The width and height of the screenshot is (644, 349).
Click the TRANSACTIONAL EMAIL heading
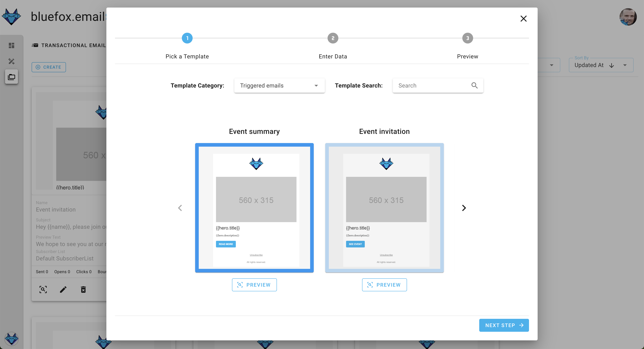pos(73,45)
